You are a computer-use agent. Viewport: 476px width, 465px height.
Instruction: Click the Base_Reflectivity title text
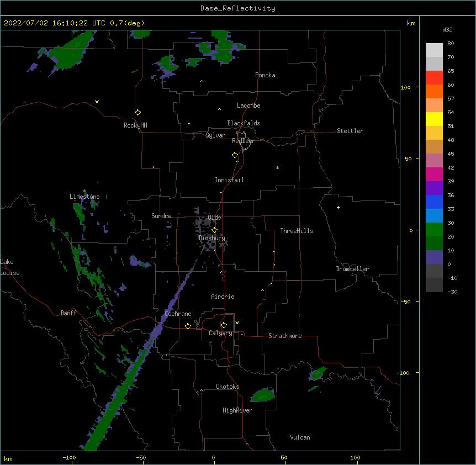[238, 8]
